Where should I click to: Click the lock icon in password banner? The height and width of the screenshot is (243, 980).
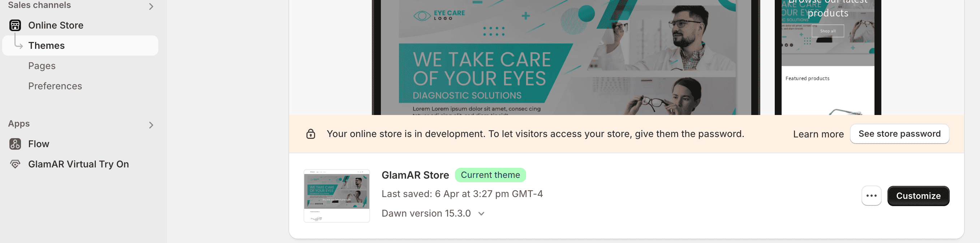pyautogui.click(x=310, y=134)
